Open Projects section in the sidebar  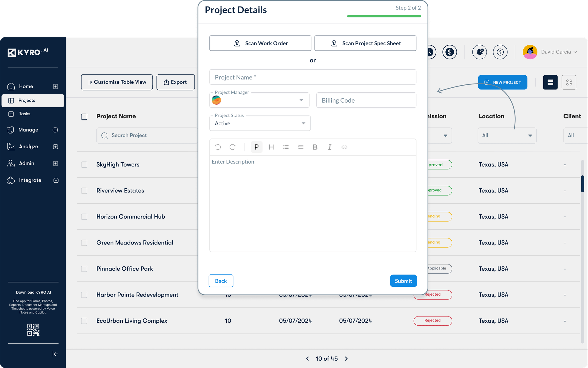pos(27,100)
